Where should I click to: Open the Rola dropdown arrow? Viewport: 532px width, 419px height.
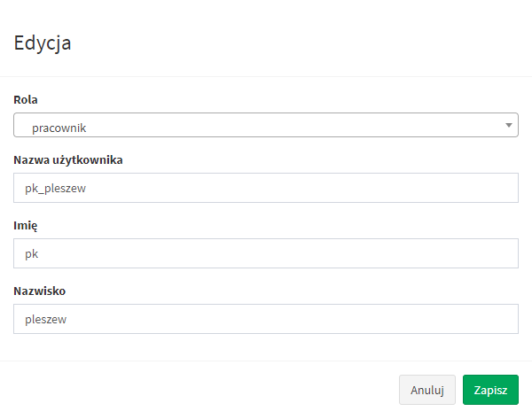(509, 126)
